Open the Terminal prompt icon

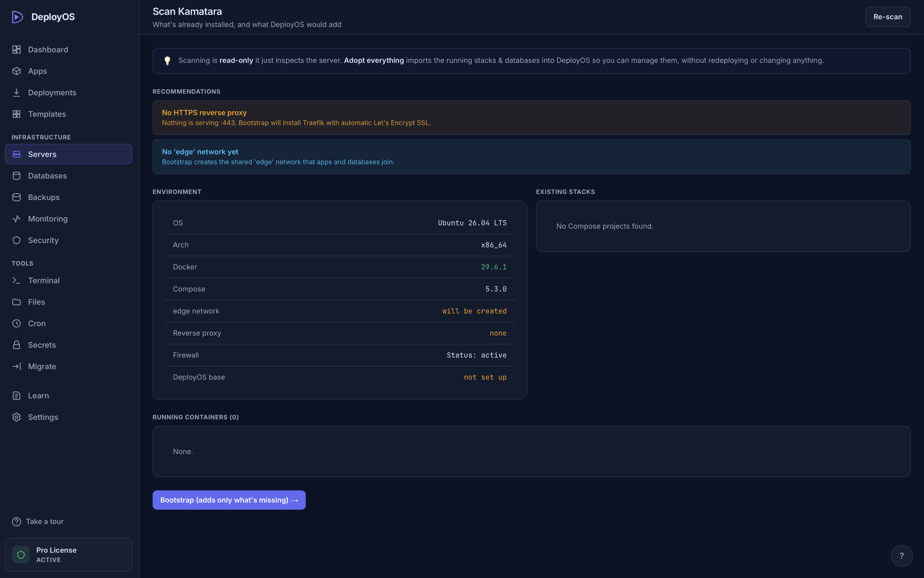pyautogui.click(x=17, y=280)
